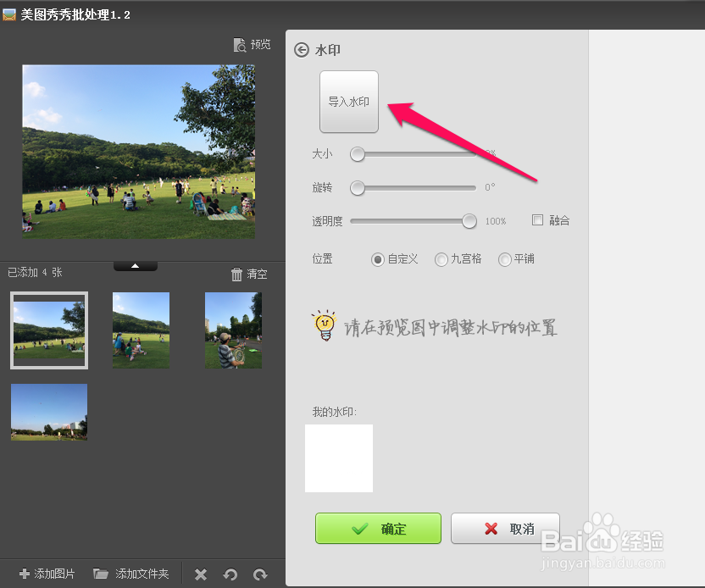Click the 100% transparency value

coord(496,221)
